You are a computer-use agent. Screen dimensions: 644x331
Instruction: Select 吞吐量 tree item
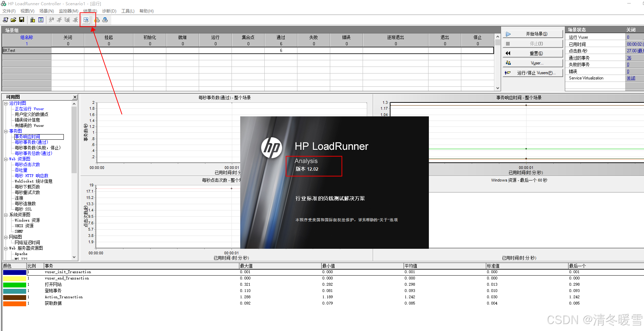(21, 170)
